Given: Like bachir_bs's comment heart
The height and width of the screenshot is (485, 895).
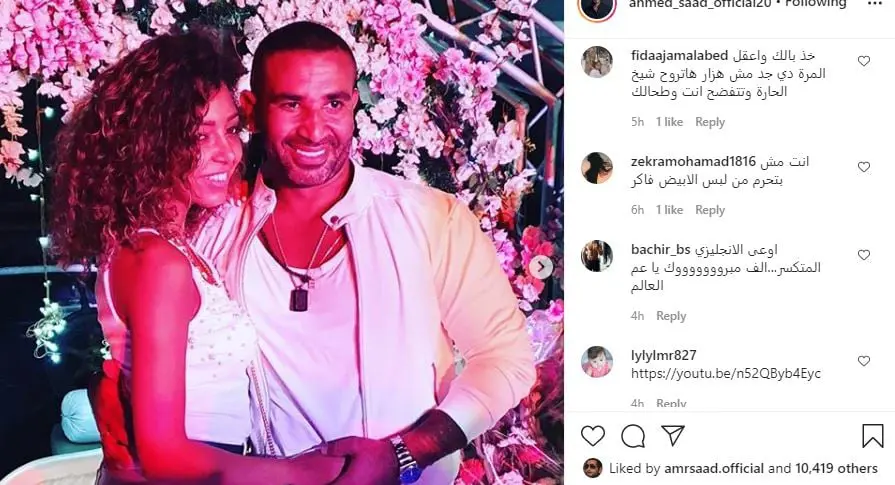Looking at the screenshot, I should tap(864, 255).
